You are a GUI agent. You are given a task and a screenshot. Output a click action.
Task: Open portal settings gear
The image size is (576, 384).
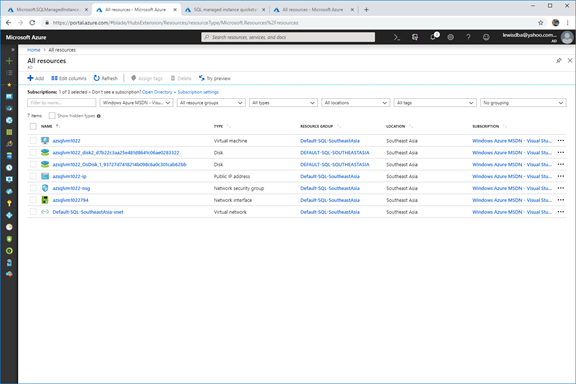click(x=450, y=37)
